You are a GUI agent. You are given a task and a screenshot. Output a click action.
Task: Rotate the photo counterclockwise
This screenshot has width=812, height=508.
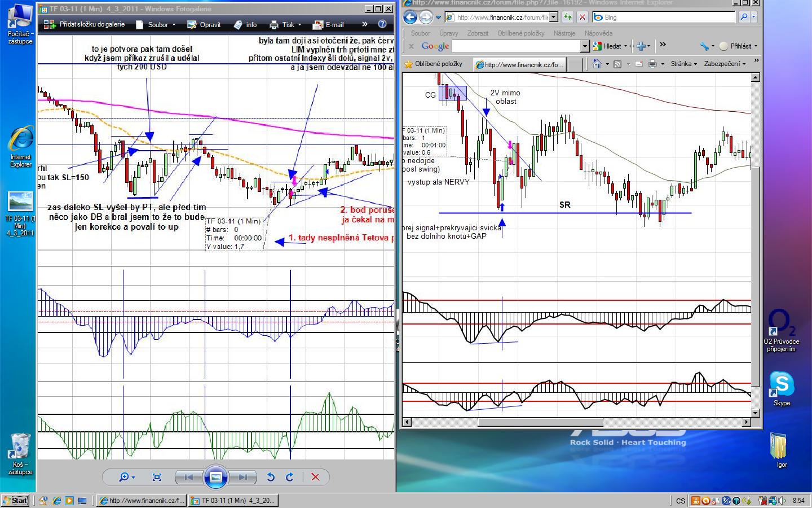[x=271, y=477]
